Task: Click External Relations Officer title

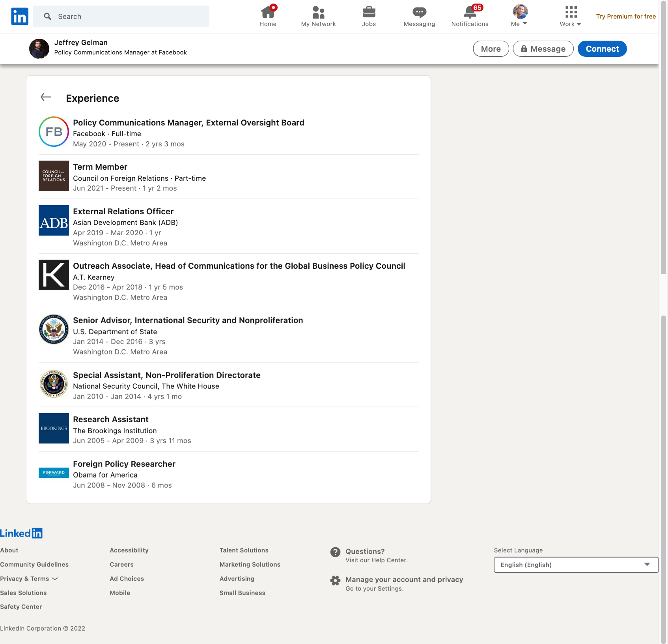Action: pos(123,212)
